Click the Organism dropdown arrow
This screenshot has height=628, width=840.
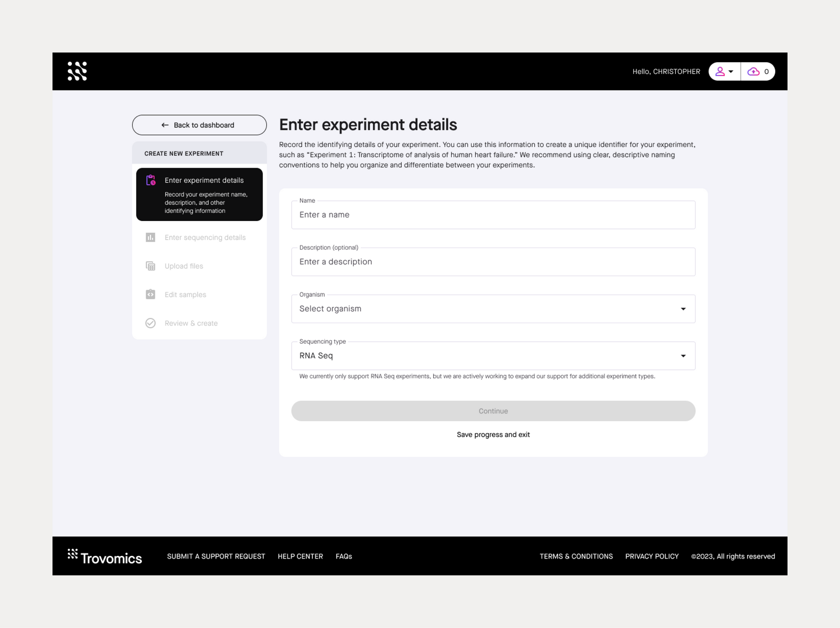pos(683,309)
